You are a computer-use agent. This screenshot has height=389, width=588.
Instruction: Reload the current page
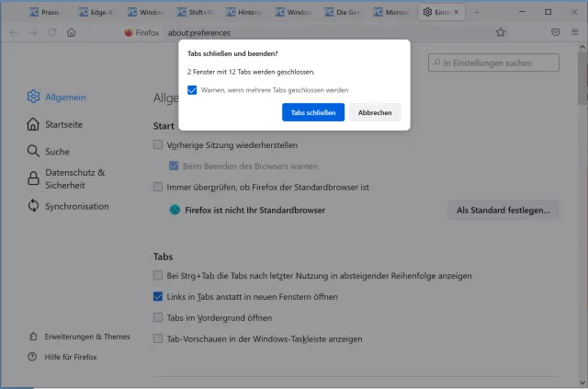[x=52, y=31]
